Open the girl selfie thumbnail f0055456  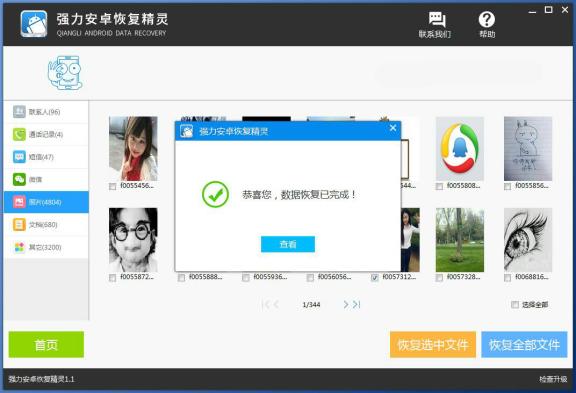pos(133,148)
